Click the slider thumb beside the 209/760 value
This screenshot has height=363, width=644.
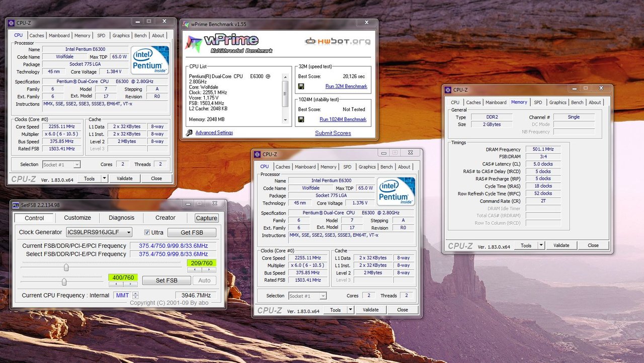(x=66, y=267)
